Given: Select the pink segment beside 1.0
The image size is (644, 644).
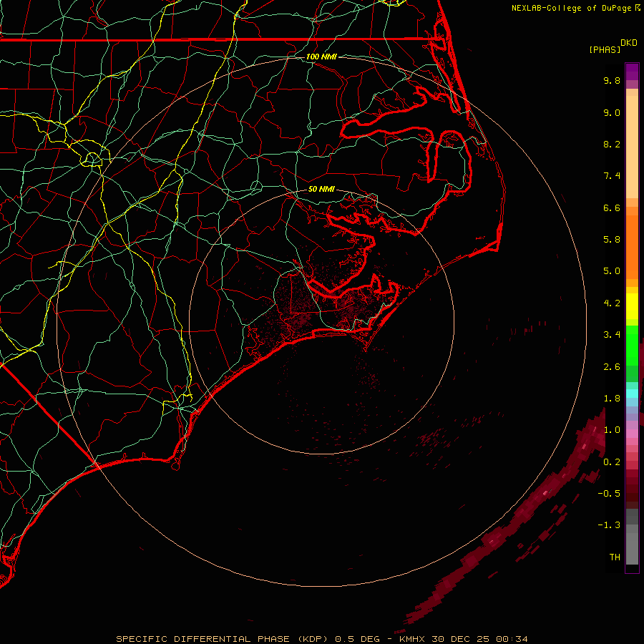Looking at the screenshot, I should pos(632,434).
